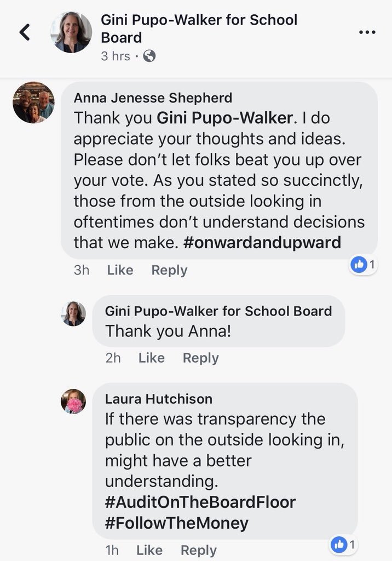Tap the back arrow icon
Screen dimensions: 392x561
(25, 33)
